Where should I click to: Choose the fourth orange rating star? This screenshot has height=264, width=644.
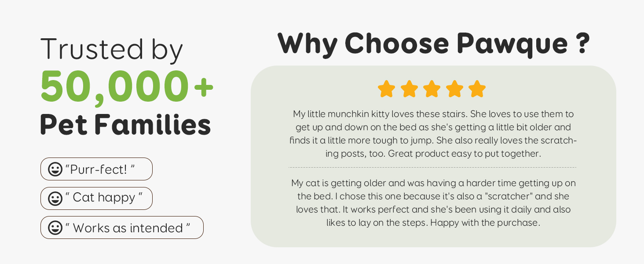click(x=454, y=89)
